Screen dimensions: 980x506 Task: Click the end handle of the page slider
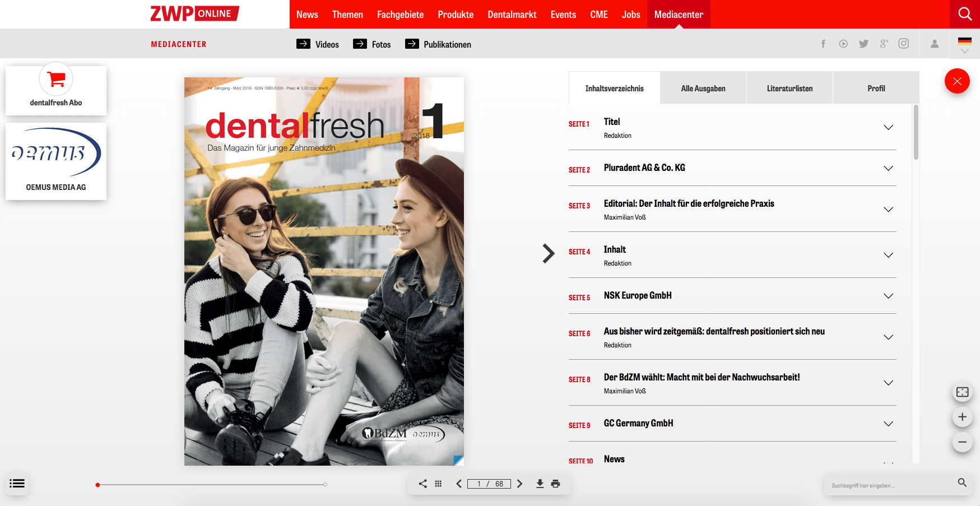(325, 485)
